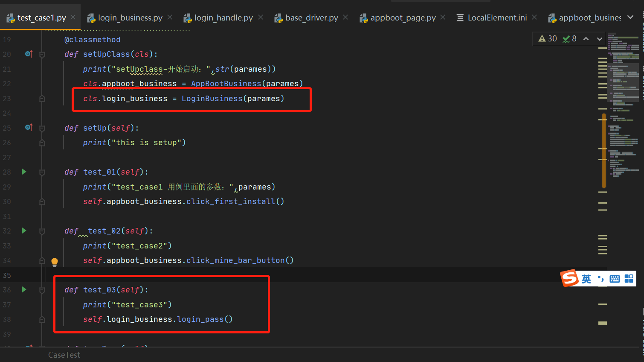The width and height of the screenshot is (644, 362).
Task: Click the Sogou input method S logo
Action: pyautogui.click(x=570, y=278)
